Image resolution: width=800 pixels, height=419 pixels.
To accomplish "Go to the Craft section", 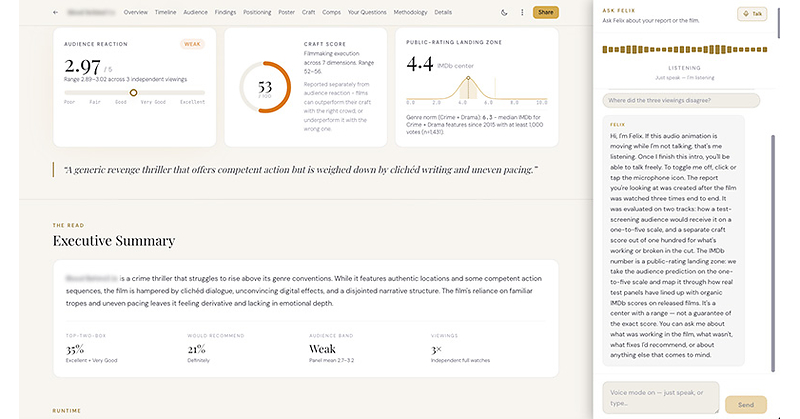I will tap(309, 12).
